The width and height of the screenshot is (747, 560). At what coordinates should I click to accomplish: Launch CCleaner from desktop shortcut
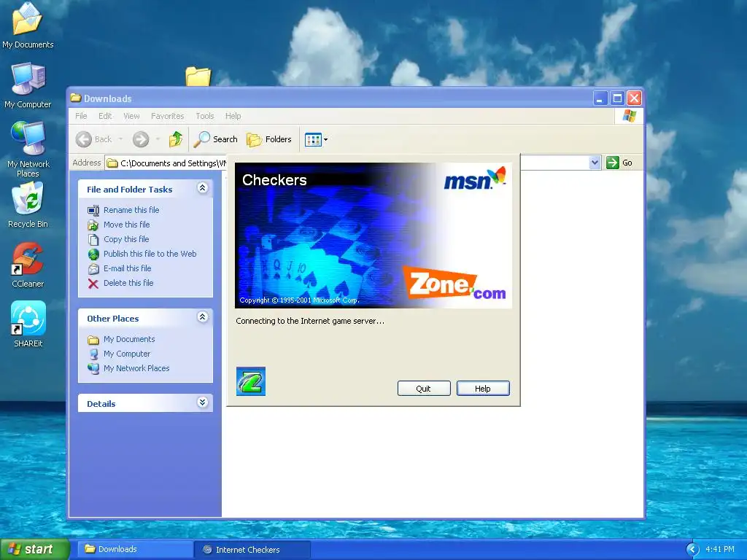[x=28, y=265]
